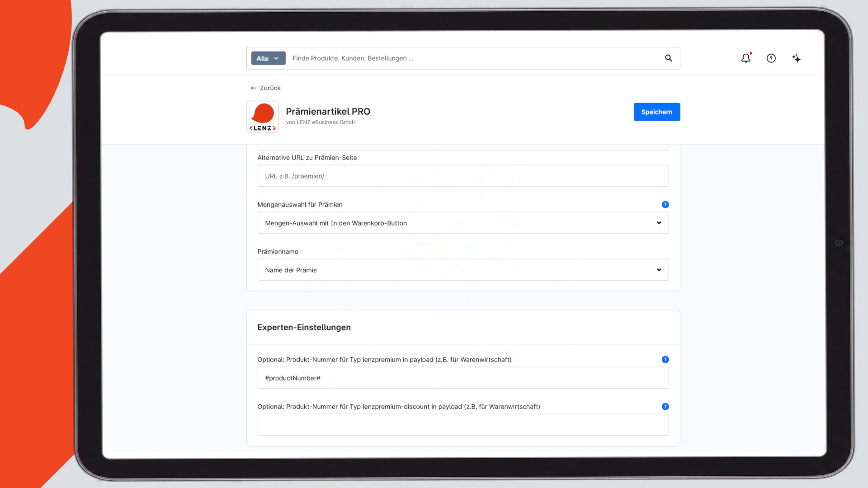Show help for lenzpremium-discount product number field
The image size is (868, 488).
[x=665, y=407]
